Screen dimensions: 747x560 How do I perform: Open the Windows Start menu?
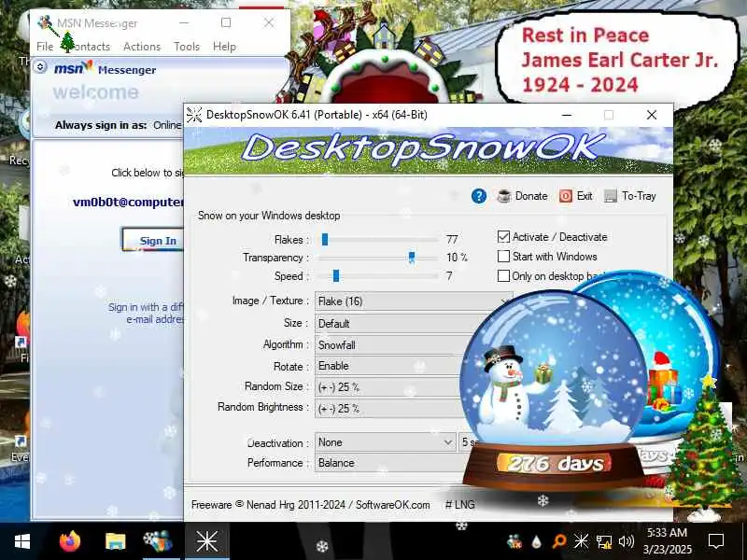click(x=21, y=541)
